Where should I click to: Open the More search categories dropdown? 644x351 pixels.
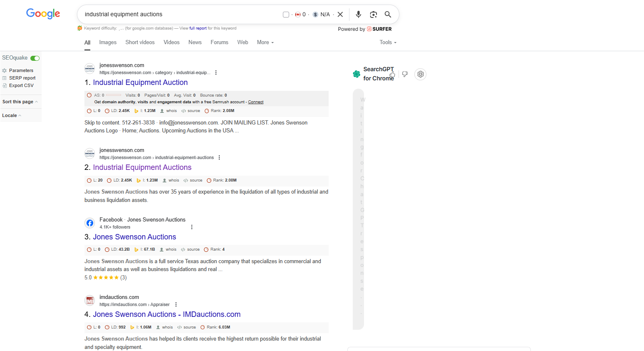[265, 42]
